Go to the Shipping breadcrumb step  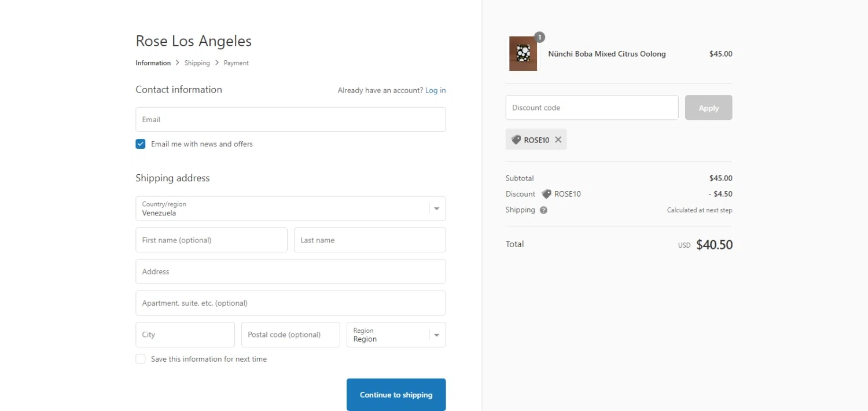coord(197,63)
